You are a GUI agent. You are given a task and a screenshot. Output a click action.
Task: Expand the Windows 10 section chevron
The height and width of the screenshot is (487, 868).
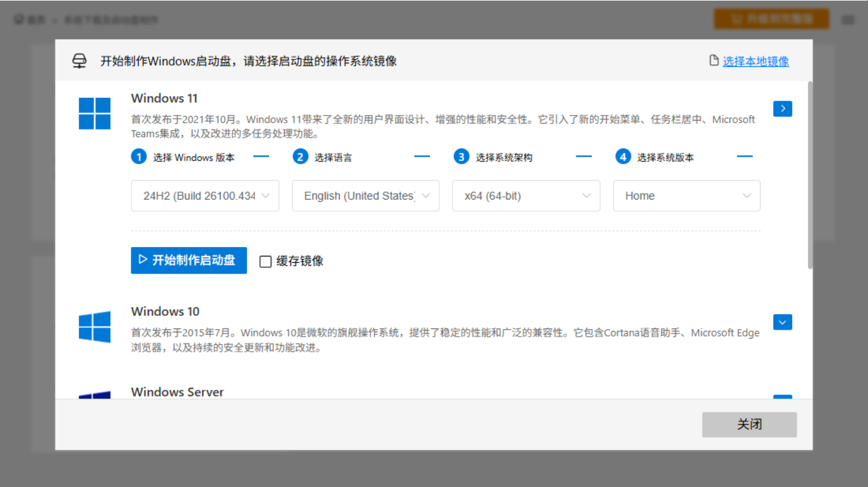click(782, 322)
